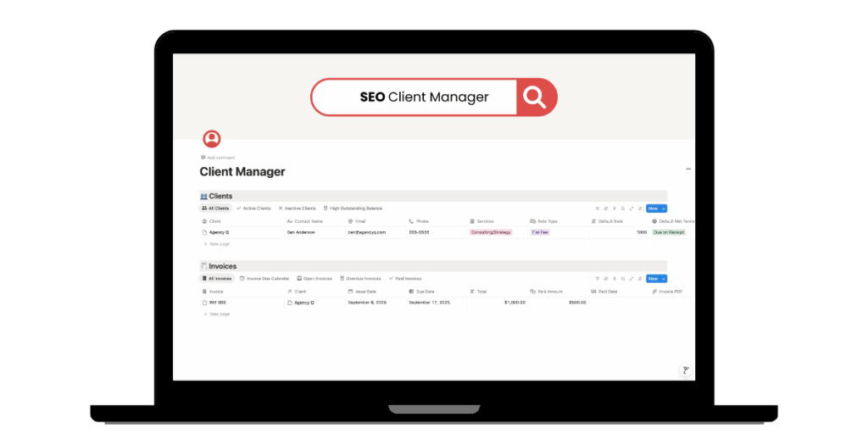Viewport: 868px width, 434px height.
Task: Click the floating help icon at bottom right
Action: [686, 370]
